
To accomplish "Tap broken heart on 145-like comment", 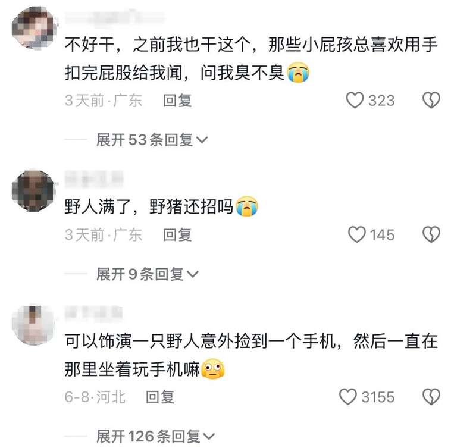I will pyautogui.click(x=431, y=234).
